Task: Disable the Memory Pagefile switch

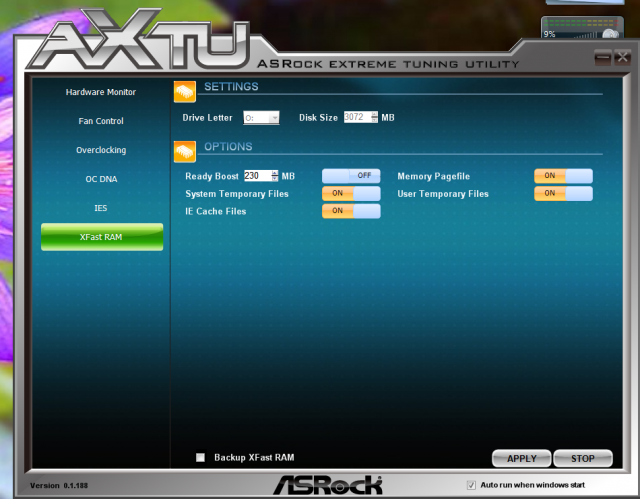Action: coord(563,176)
